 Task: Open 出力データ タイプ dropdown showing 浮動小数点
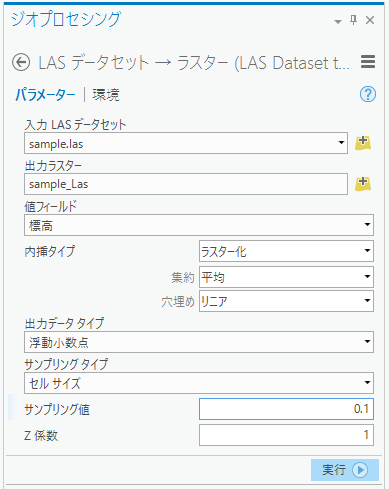pyautogui.click(x=199, y=342)
